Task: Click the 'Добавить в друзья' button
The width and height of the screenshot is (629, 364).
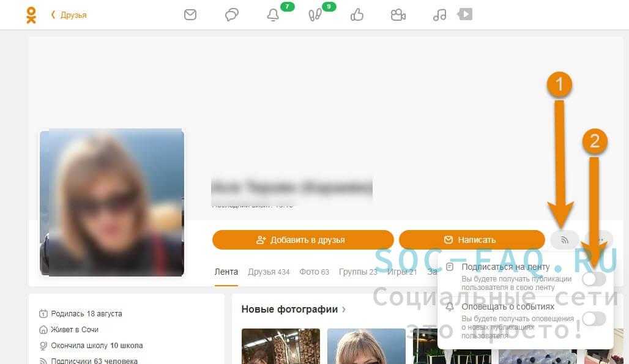Action: (303, 240)
